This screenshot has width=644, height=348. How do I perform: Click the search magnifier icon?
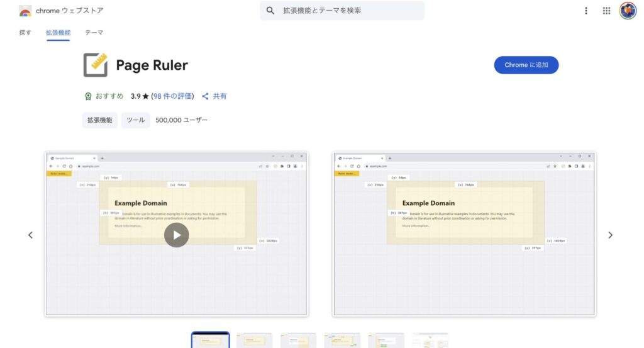(x=270, y=11)
